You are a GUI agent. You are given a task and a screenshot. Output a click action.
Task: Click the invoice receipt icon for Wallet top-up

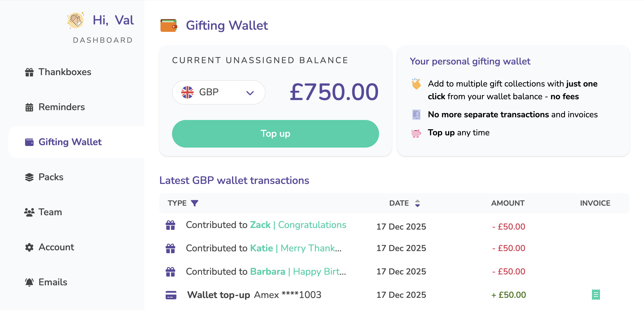point(596,295)
